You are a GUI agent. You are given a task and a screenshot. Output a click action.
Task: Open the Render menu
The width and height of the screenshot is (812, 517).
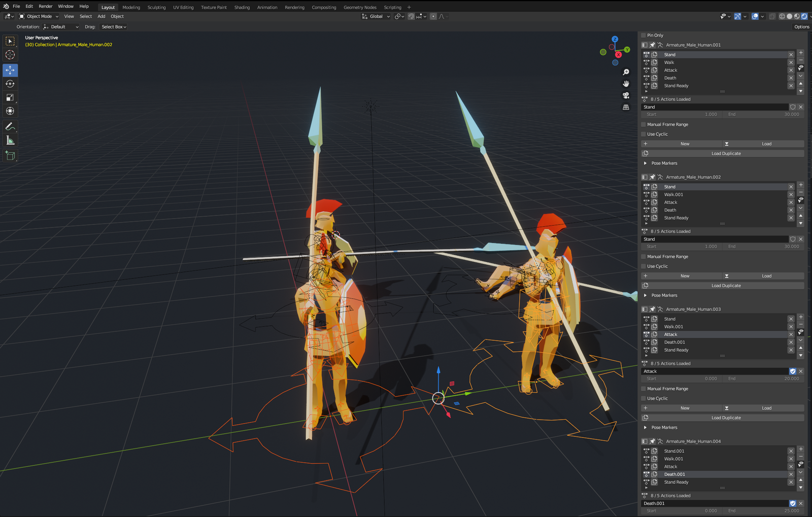pos(46,6)
